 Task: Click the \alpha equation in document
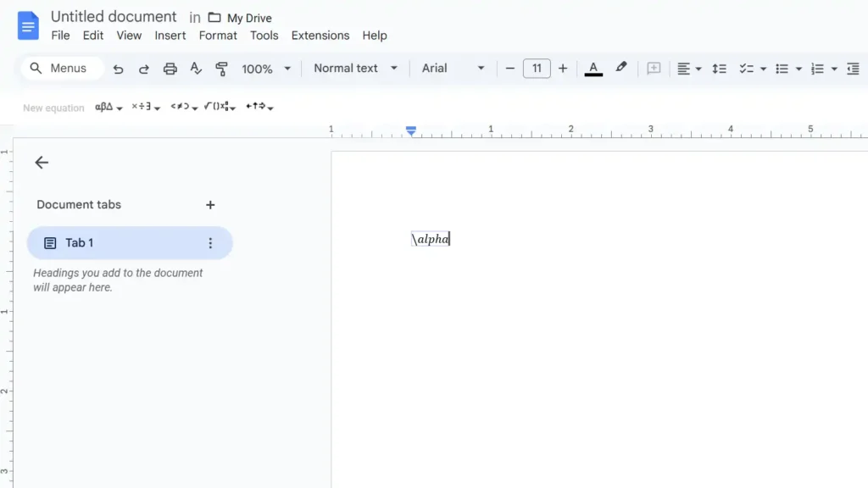tap(431, 239)
